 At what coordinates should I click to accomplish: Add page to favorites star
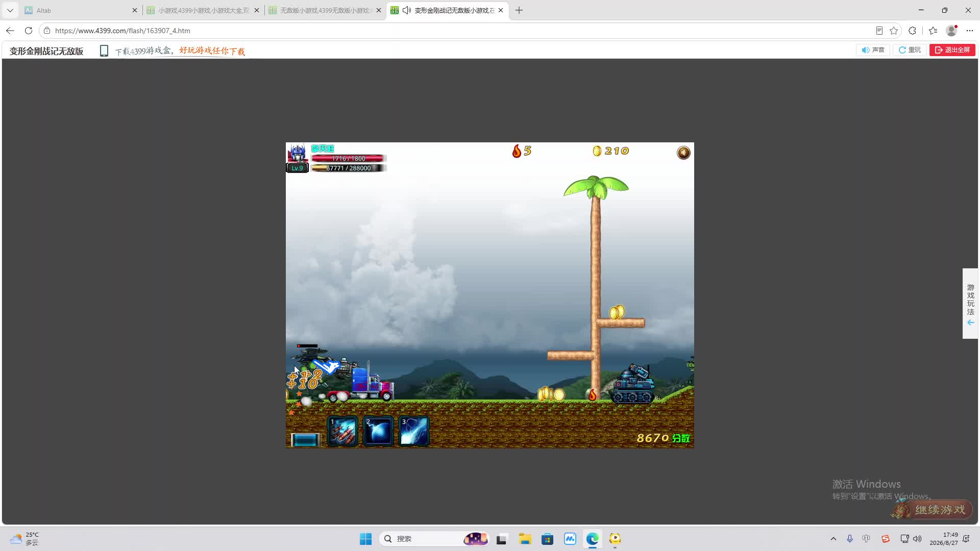coord(894,31)
